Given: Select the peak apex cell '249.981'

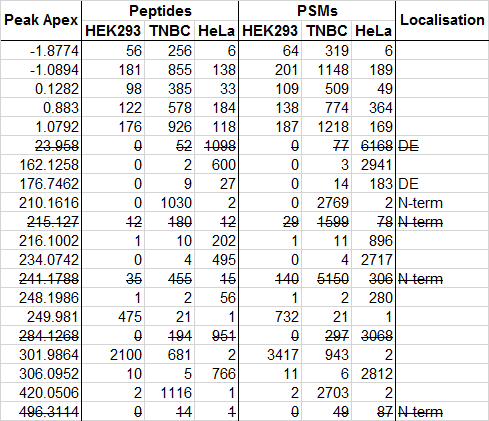Looking at the screenshot, I should pyautogui.click(x=41, y=317).
